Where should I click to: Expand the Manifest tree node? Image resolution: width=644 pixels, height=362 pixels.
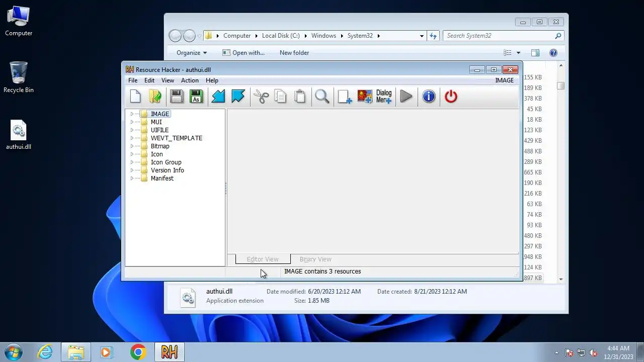(132, 178)
